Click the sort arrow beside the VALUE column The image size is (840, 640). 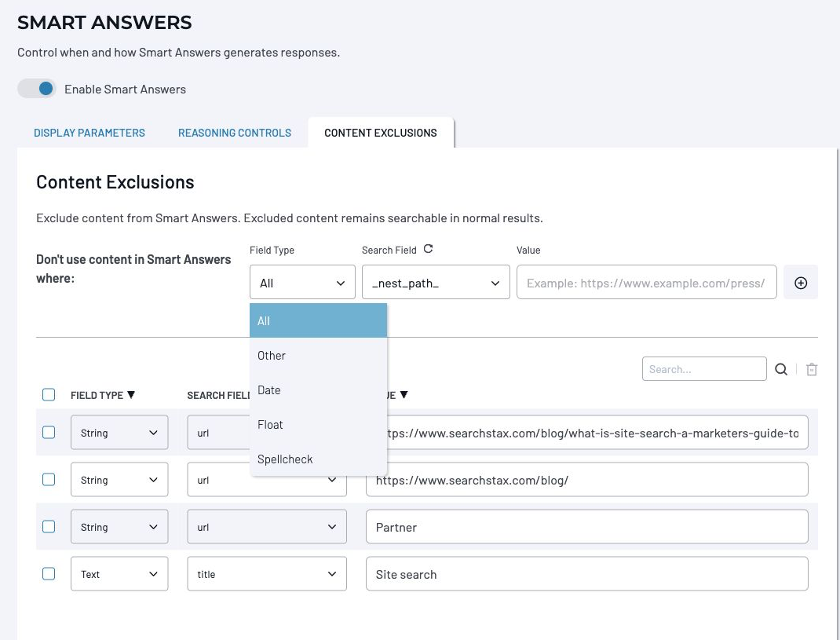click(x=404, y=394)
